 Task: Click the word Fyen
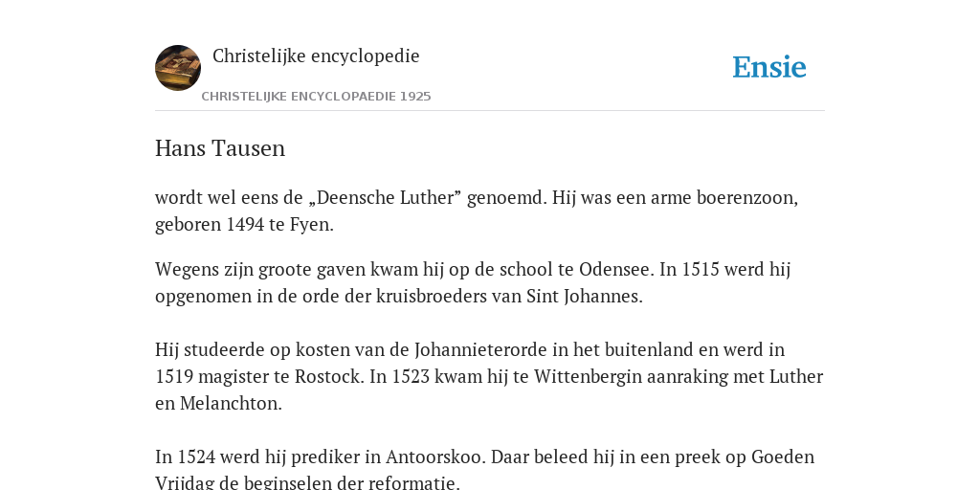[x=311, y=224]
